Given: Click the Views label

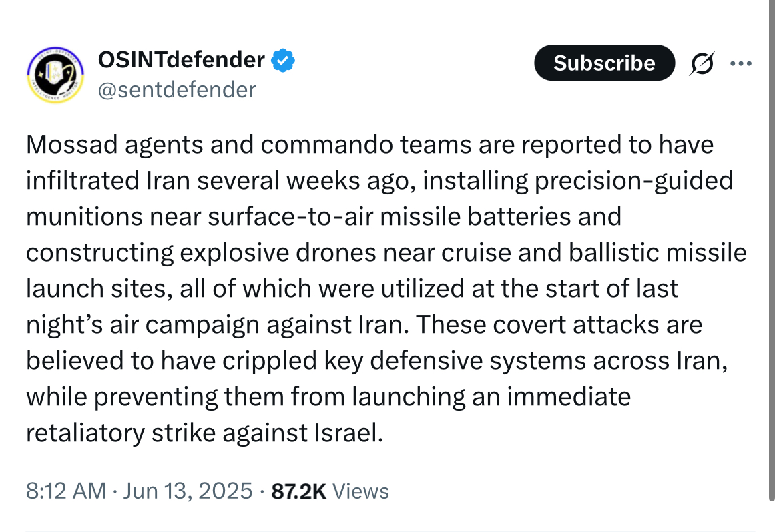Looking at the screenshot, I should (x=360, y=491).
